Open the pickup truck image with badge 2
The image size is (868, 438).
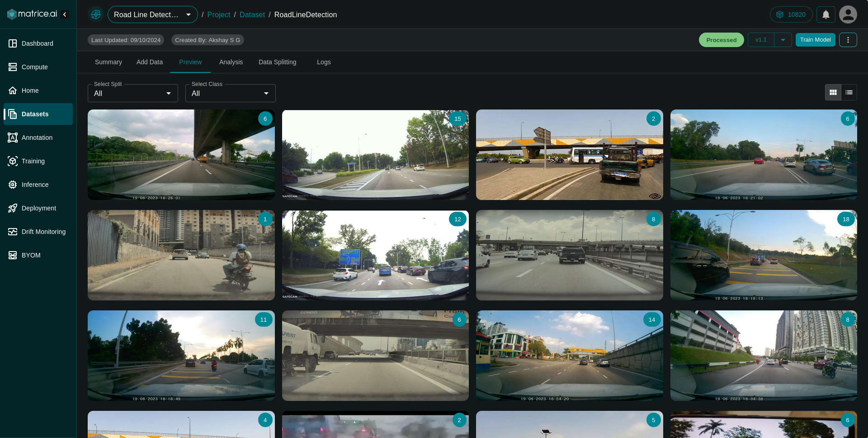(570, 155)
